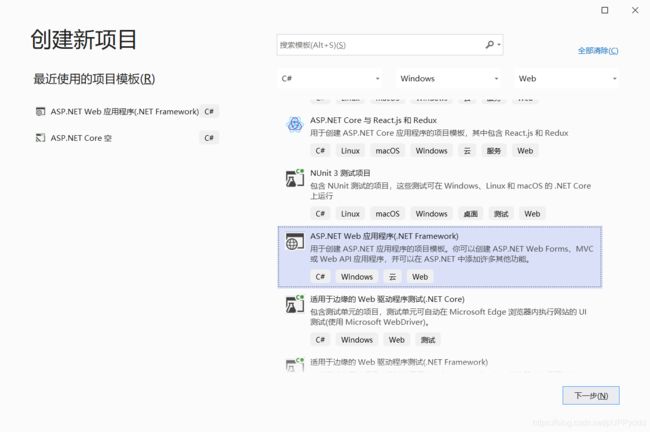Pick the C# ASP.NET Web 应用程序 recent template entry
The height and width of the screenshot is (432, 650).
[x=125, y=112]
